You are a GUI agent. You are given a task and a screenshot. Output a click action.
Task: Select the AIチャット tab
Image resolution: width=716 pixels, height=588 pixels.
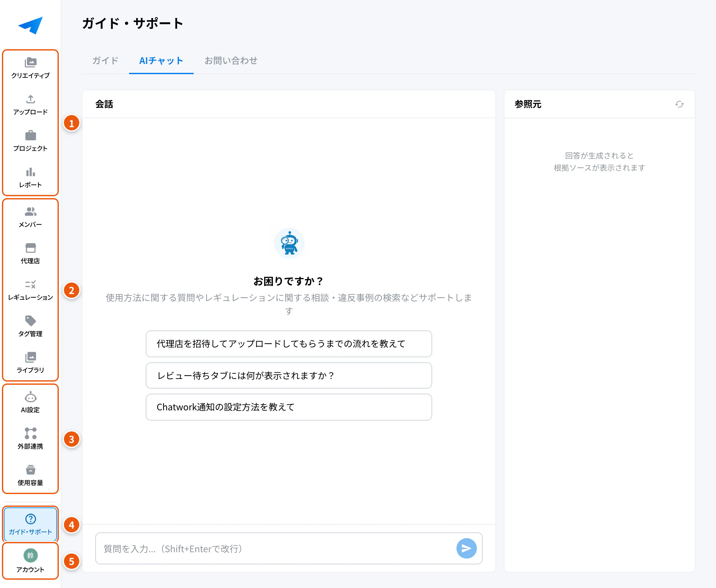[x=161, y=61]
